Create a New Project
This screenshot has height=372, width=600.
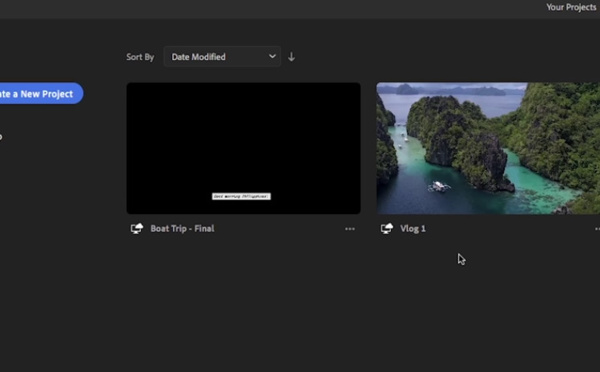tap(41, 93)
